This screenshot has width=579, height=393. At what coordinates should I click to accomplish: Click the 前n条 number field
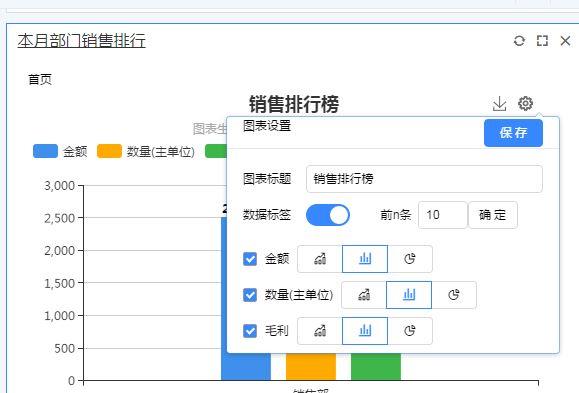click(443, 215)
